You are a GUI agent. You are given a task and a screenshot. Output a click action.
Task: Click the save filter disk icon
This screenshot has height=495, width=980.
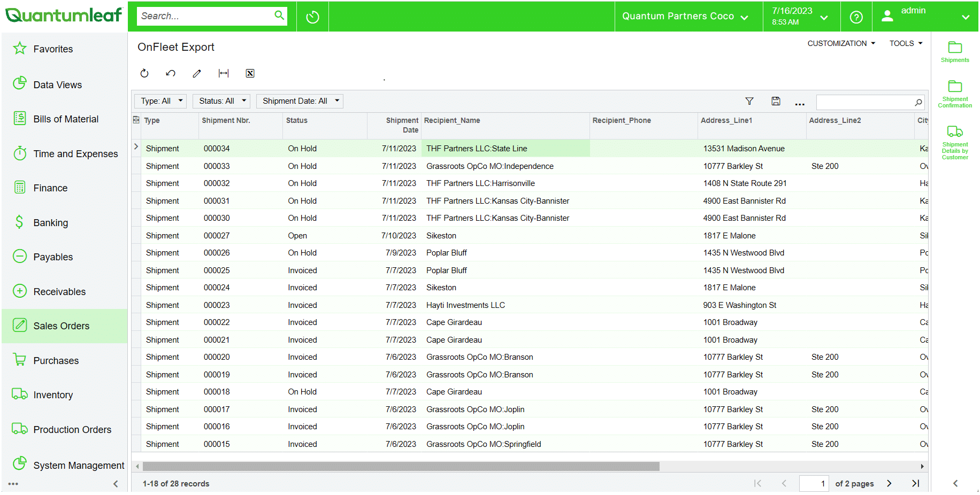point(776,101)
